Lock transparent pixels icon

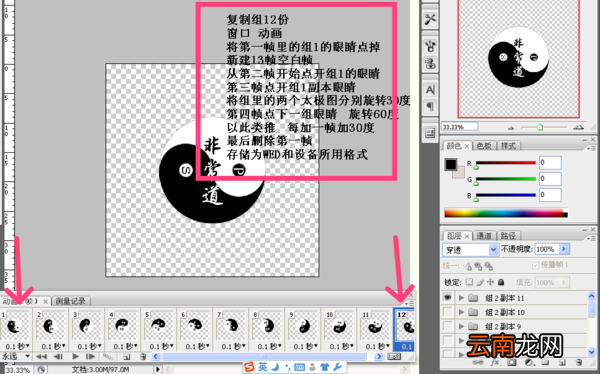point(469,283)
